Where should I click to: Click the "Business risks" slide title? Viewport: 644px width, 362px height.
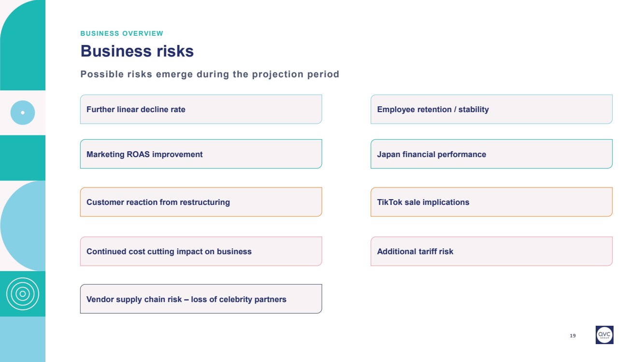click(x=137, y=51)
